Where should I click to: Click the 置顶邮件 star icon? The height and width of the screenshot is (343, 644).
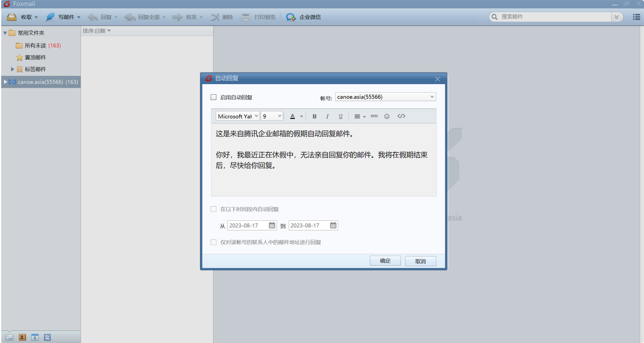pos(19,58)
